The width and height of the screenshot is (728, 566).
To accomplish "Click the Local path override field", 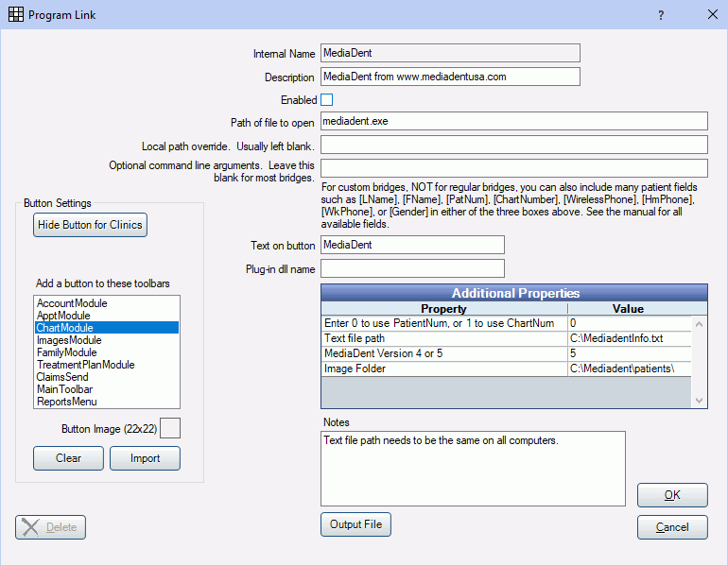I will pyautogui.click(x=514, y=145).
